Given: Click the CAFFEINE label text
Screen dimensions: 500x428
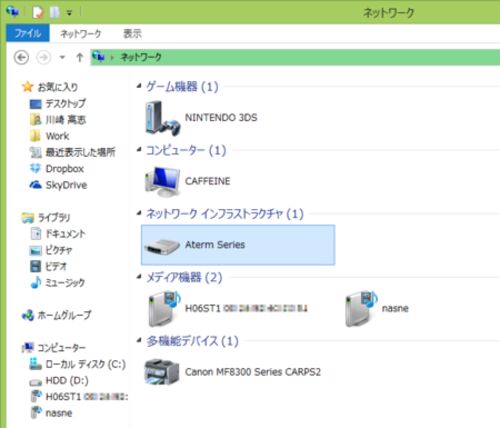Looking at the screenshot, I should [207, 181].
